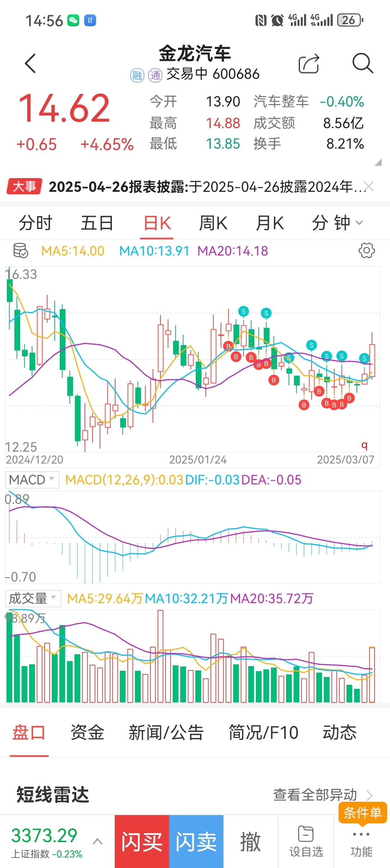Expand quote details corner triangle
Screen dimensions: 390x868
pos(378,162)
